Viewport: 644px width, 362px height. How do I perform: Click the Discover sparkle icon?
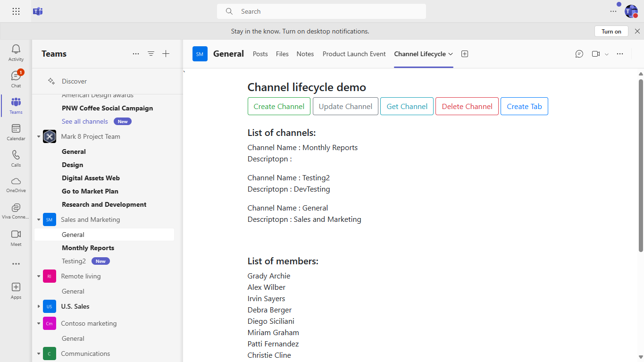[x=51, y=81]
